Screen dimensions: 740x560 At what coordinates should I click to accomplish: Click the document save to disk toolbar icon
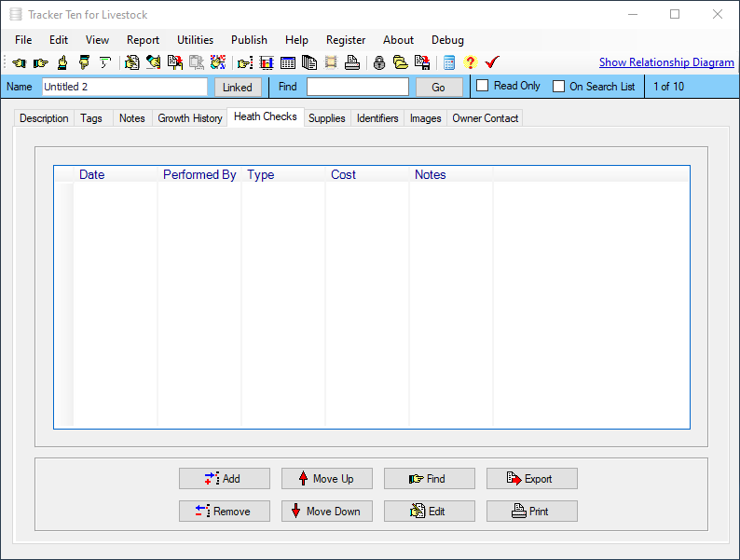pos(422,62)
